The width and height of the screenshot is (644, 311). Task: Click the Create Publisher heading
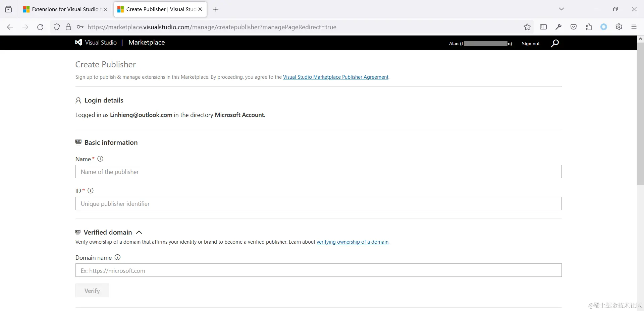[x=105, y=64]
